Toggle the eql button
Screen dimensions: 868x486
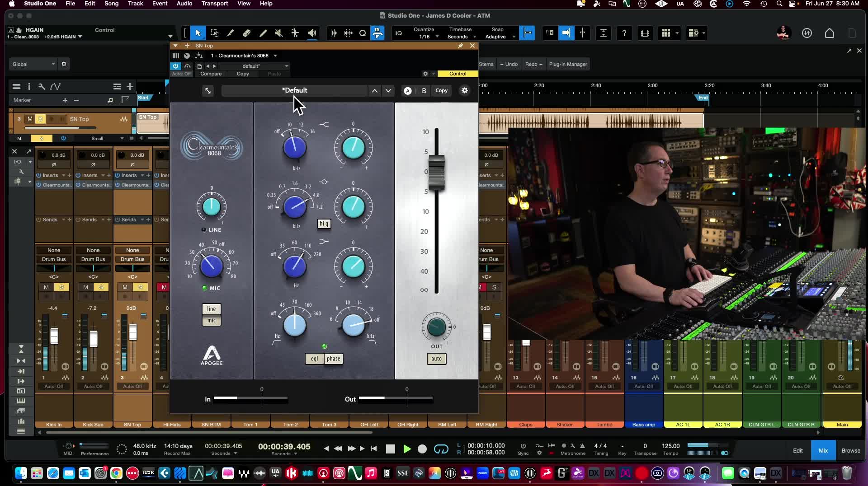(314, 359)
